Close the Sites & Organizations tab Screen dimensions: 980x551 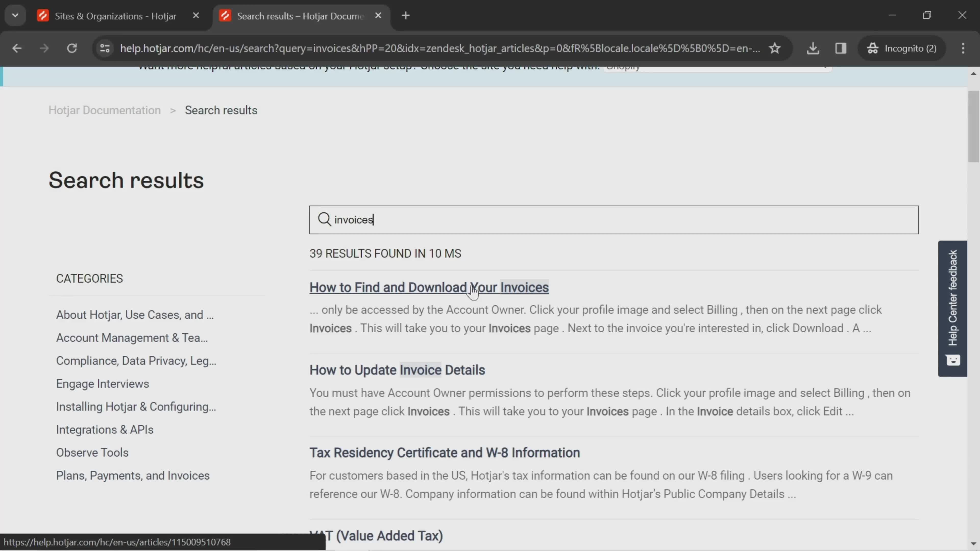[x=196, y=16]
